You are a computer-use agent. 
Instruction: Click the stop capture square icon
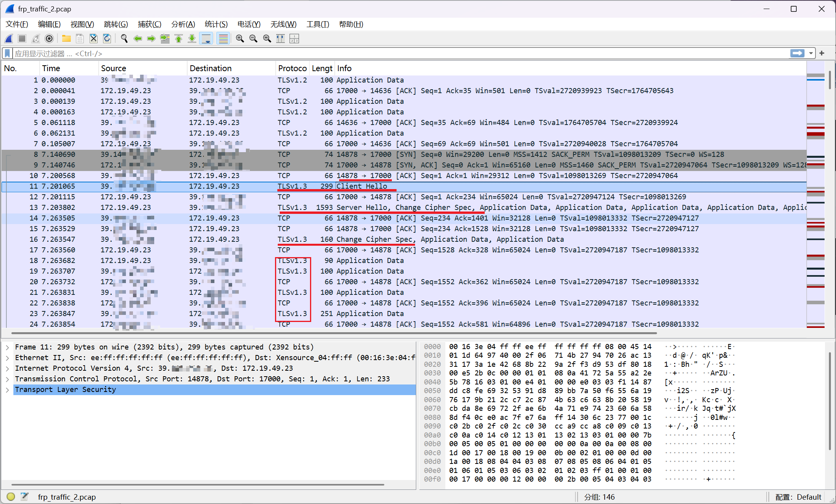pos(22,39)
